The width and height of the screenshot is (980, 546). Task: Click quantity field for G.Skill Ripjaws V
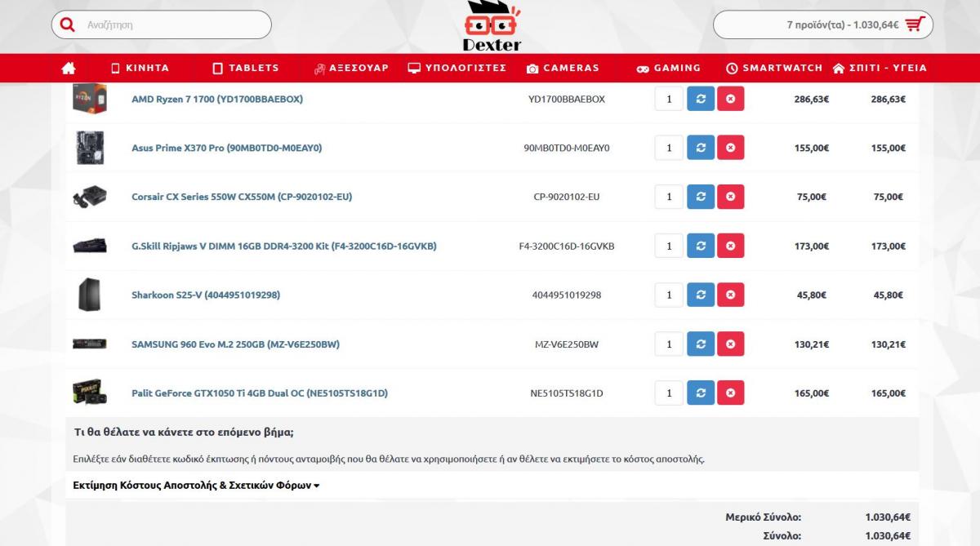(x=669, y=246)
